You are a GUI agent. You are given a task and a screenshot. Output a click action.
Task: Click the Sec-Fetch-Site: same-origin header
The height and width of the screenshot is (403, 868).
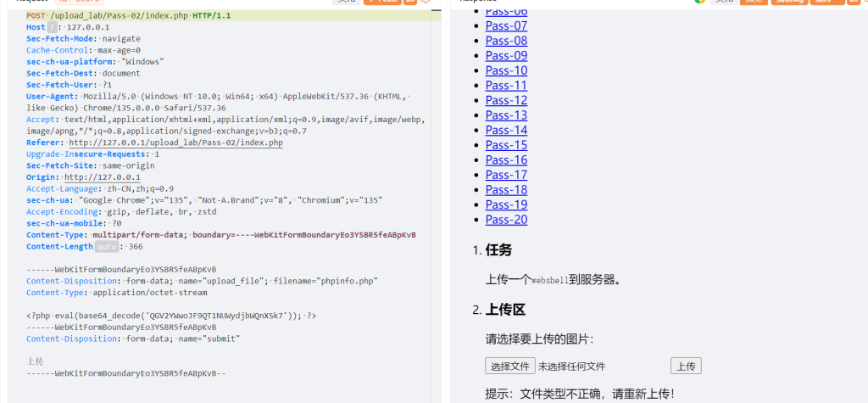tap(90, 165)
